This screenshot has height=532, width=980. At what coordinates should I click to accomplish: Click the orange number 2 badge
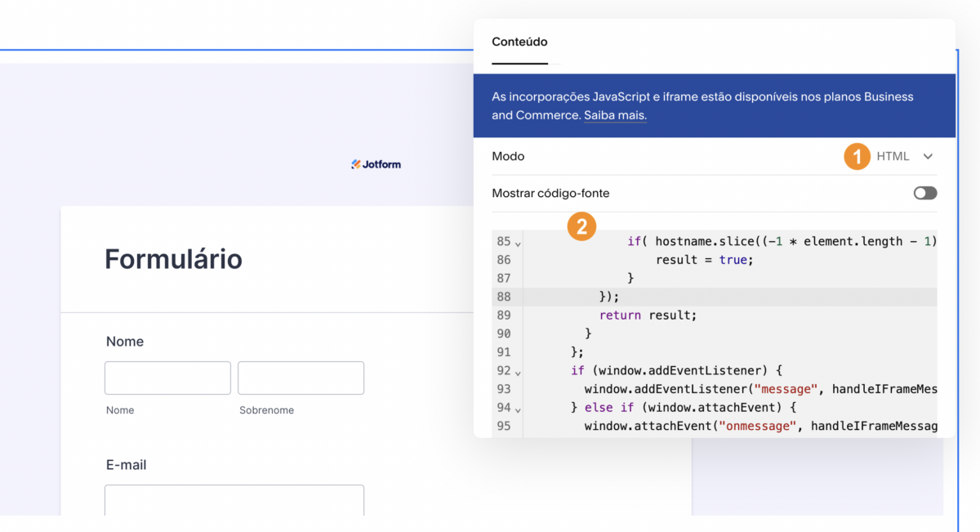click(x=581, y=226)
